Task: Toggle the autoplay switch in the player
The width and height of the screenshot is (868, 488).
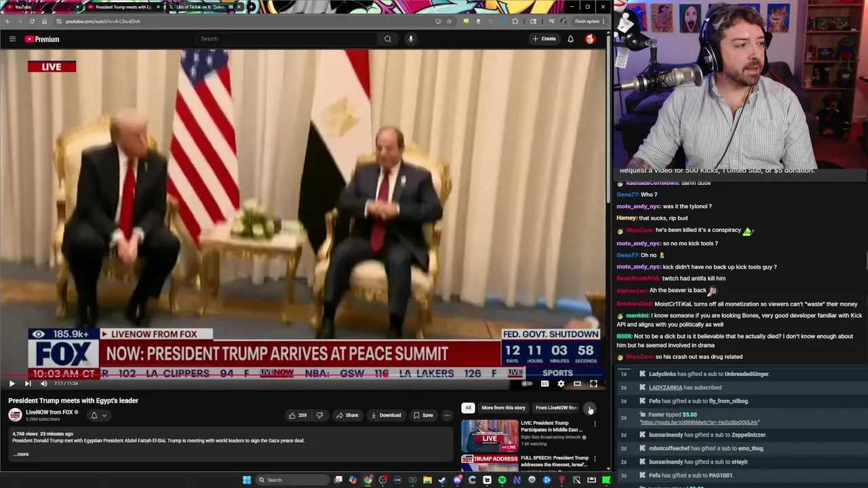Action: click(x=527, y=384)
